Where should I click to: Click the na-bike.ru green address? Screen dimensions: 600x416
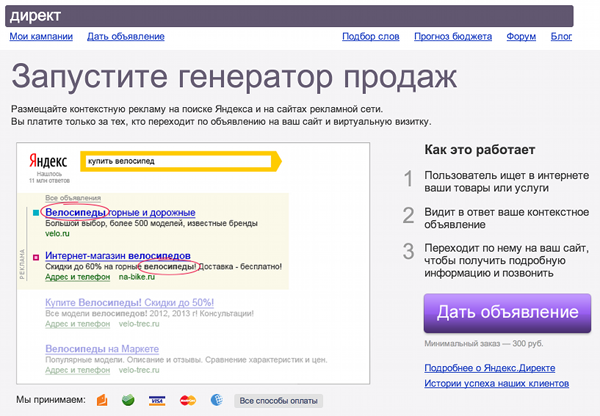137,277
